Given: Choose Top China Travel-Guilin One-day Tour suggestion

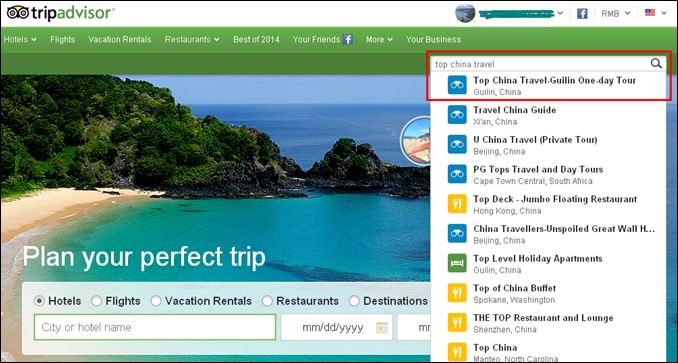Looking at the screenshot, I should (x=548, y=85).
